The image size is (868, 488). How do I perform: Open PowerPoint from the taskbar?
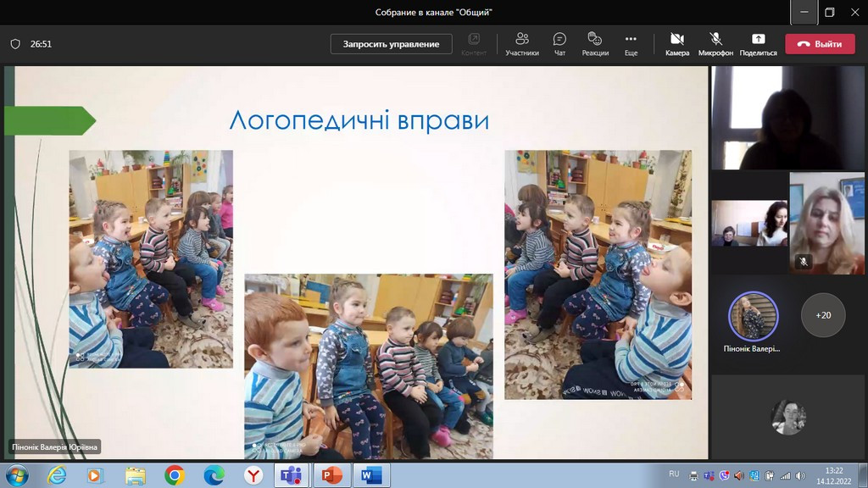[x=331, y=475]
